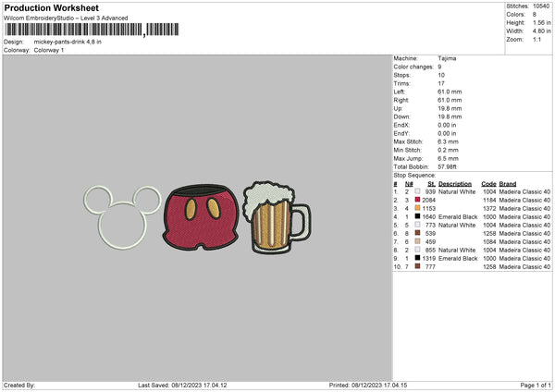Click the 'Description' column header
555x392 pixels.
(455, 184)
